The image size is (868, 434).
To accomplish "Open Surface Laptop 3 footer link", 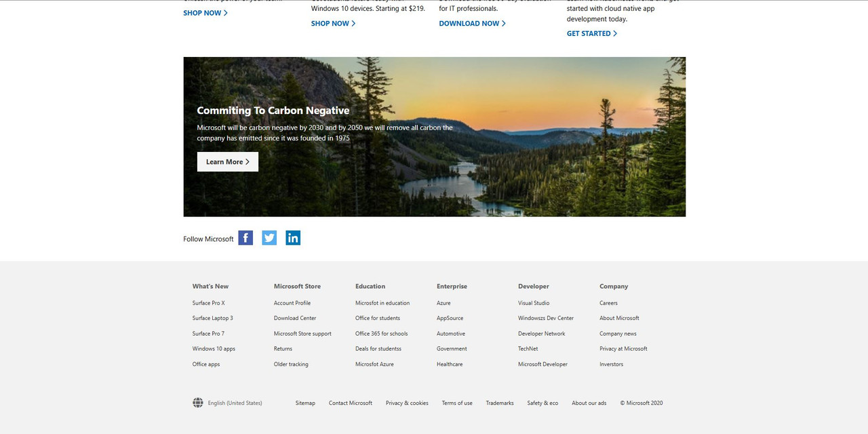I will click(x=213, y=318).
